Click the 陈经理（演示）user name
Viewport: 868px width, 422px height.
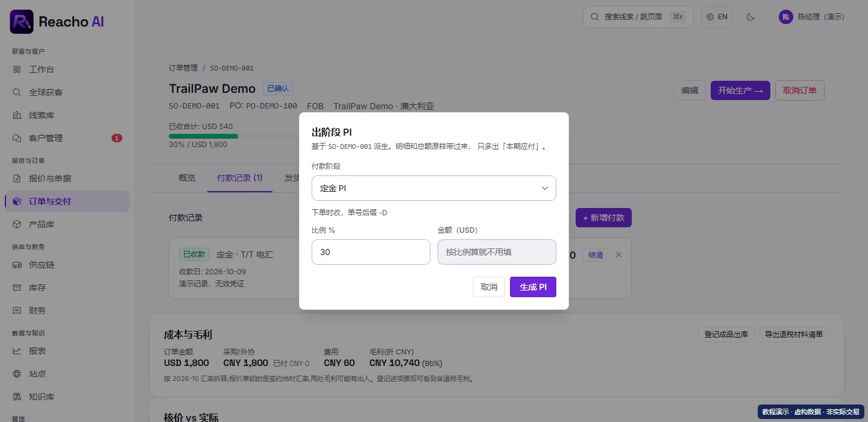[x=821, y=17]
